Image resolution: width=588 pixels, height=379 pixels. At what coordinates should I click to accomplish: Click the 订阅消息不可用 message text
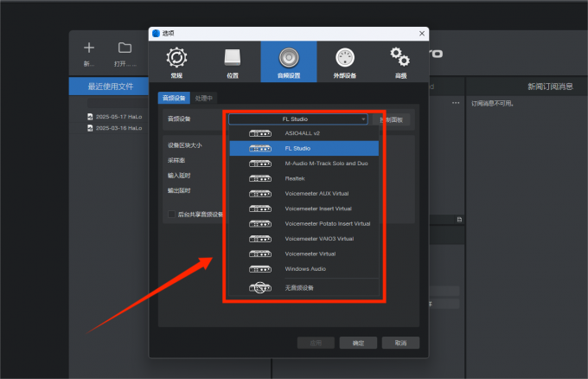point(492,104)
